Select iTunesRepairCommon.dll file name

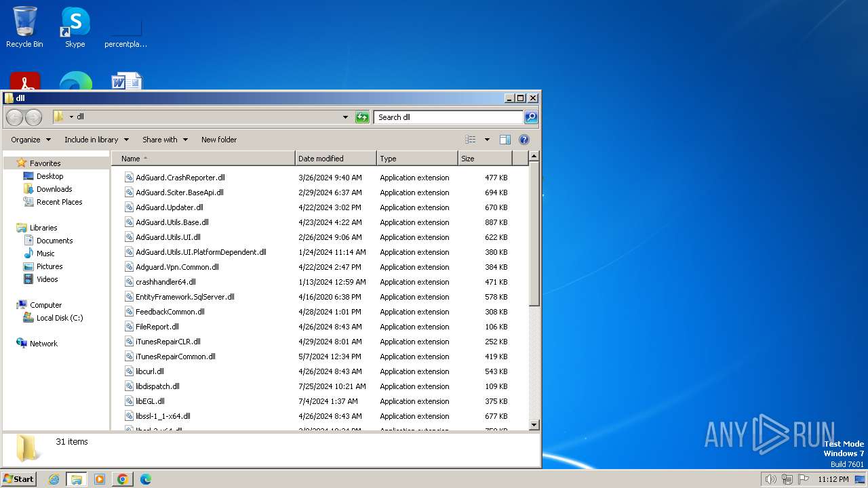point(176,357)
